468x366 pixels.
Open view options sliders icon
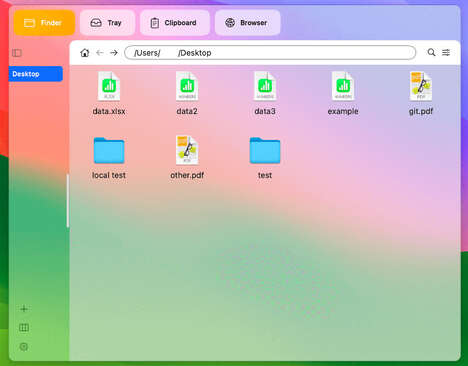[x=446, y=52]
